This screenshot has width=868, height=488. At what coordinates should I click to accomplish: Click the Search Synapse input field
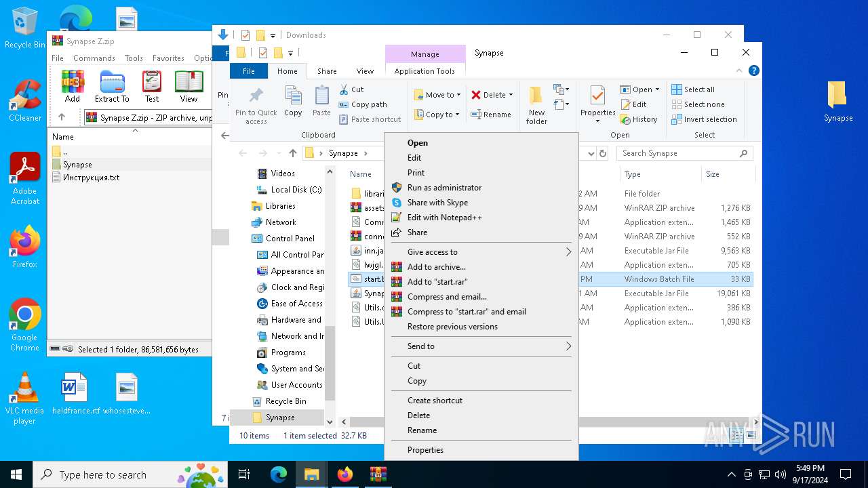tap(684, 153)
